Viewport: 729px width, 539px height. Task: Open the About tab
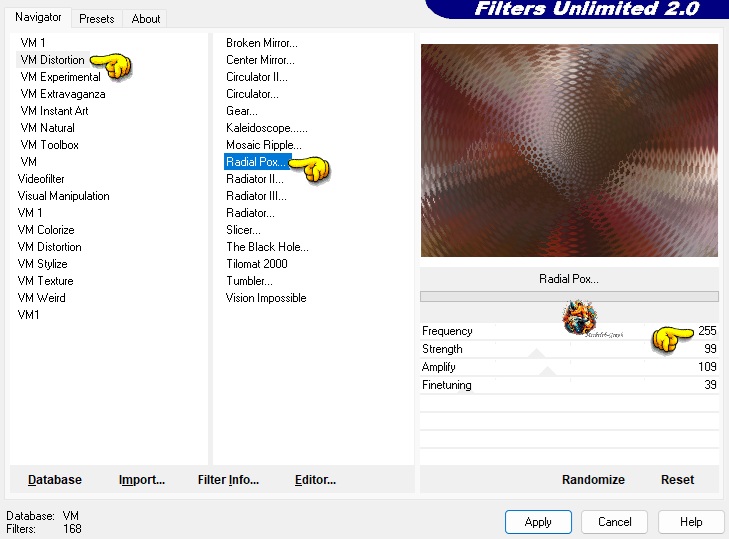pos(146,18)
